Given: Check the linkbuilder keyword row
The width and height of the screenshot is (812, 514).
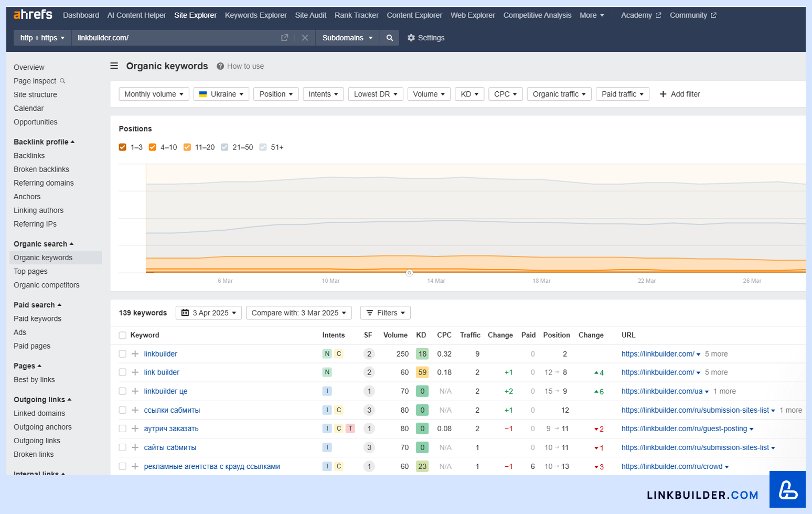Looking at the screenshot, I should point(123,354).
